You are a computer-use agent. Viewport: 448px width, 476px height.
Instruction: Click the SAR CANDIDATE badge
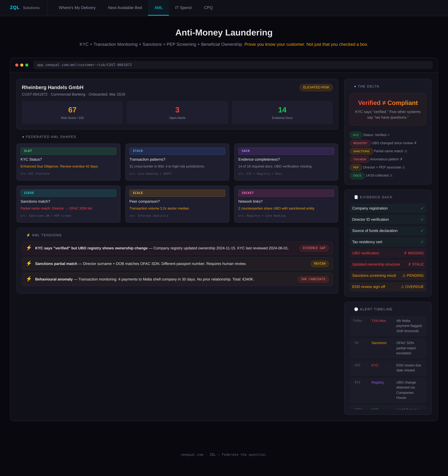click(x=313, y=279)
